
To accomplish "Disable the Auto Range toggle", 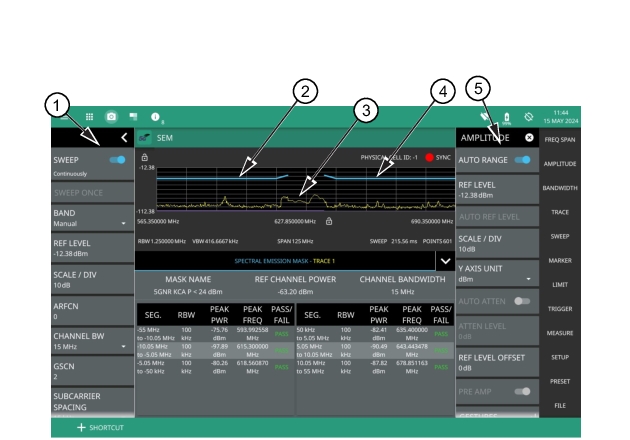I will (522, 160).
